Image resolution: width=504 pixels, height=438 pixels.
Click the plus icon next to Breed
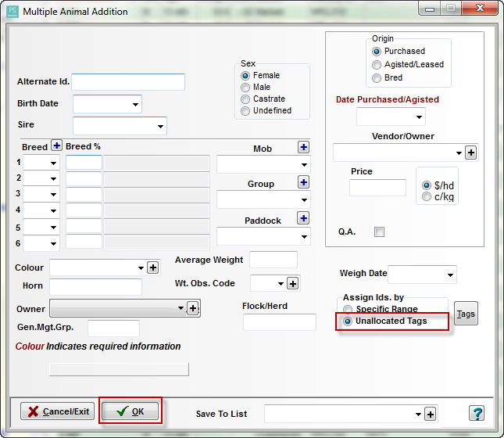pos(56,146)
